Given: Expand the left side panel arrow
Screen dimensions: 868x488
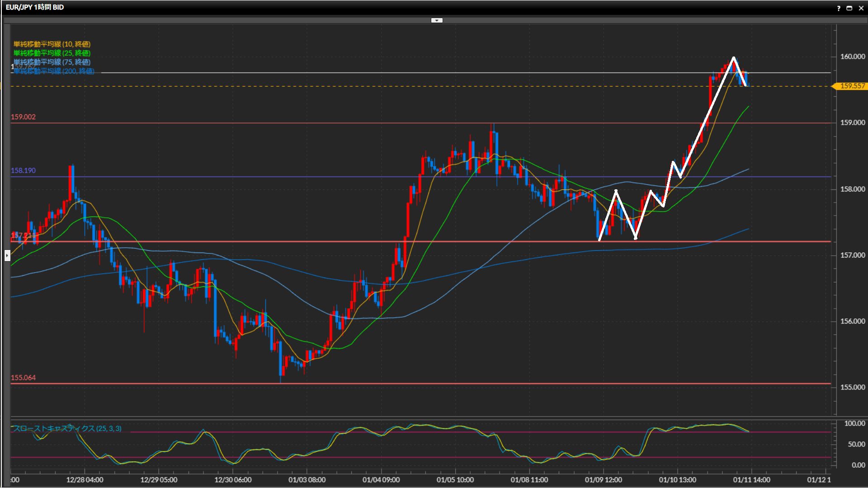Looking at the screenshot, I should click(x=7, y=256).
